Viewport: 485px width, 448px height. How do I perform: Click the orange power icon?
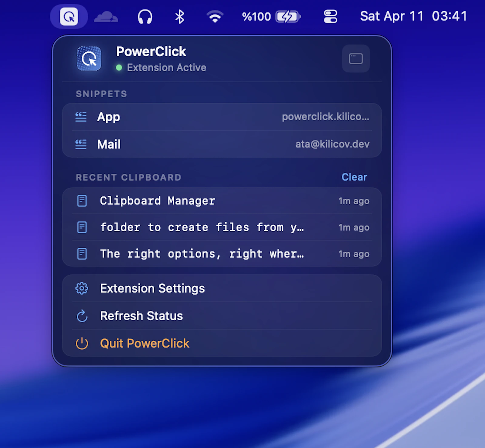(82, 343)
